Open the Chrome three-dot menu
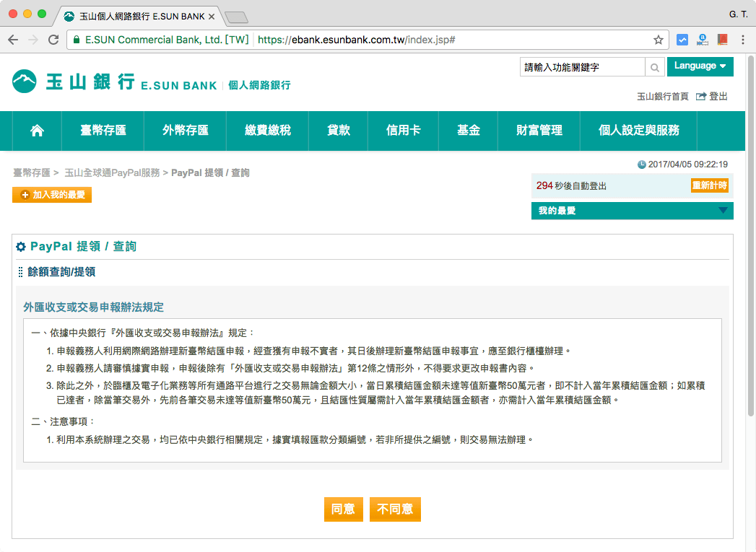756x552 pixels. point(744,40)
